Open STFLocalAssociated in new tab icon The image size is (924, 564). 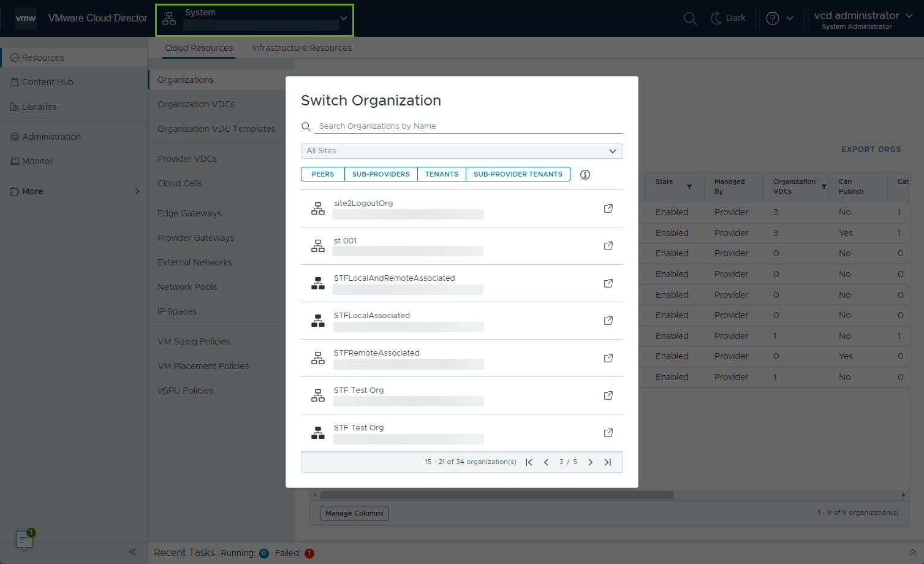pyautogui.click(x=608, y=321)
